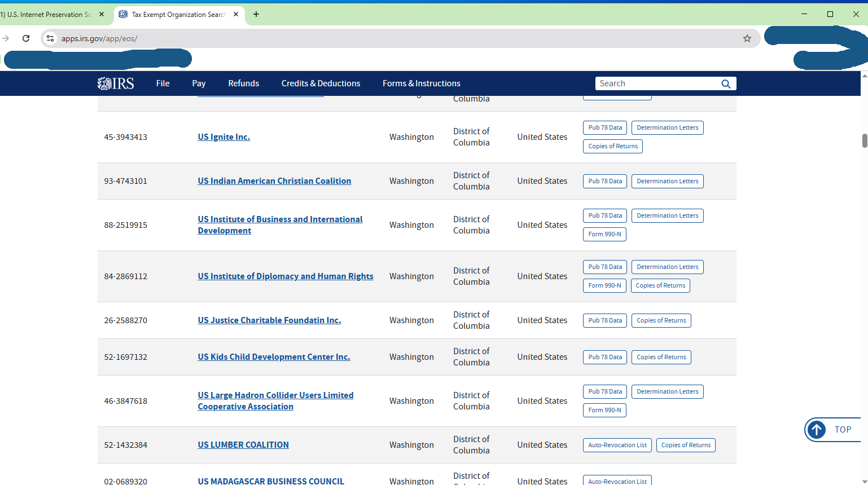Click EIN 88-2519915 cell

pos(125,225)
